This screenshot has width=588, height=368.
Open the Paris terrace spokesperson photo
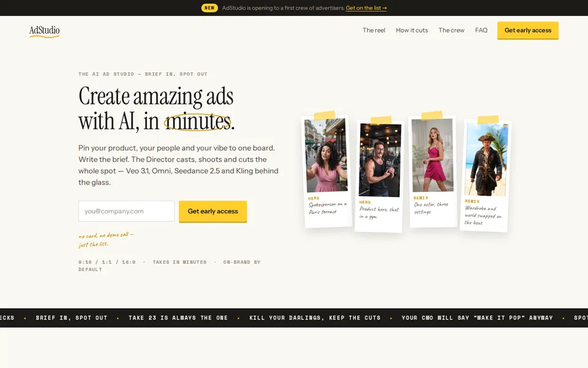coord(326,155)
